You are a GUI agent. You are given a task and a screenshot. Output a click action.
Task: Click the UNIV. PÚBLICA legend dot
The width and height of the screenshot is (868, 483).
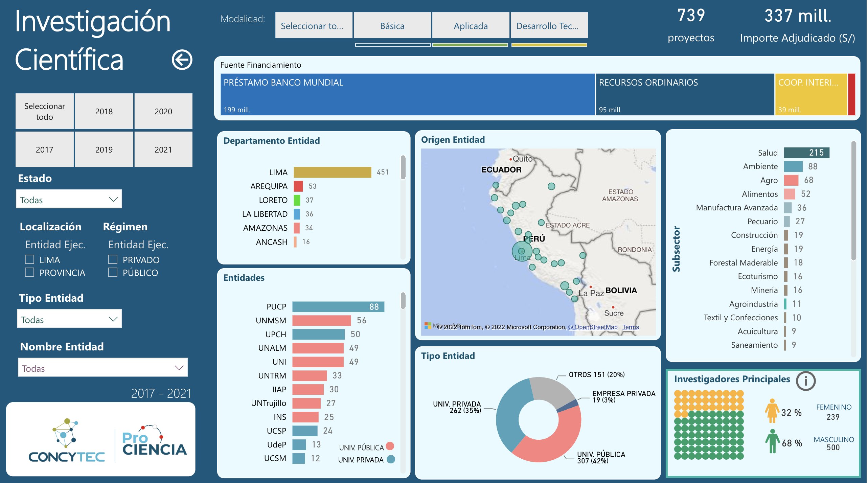(390, 446)
